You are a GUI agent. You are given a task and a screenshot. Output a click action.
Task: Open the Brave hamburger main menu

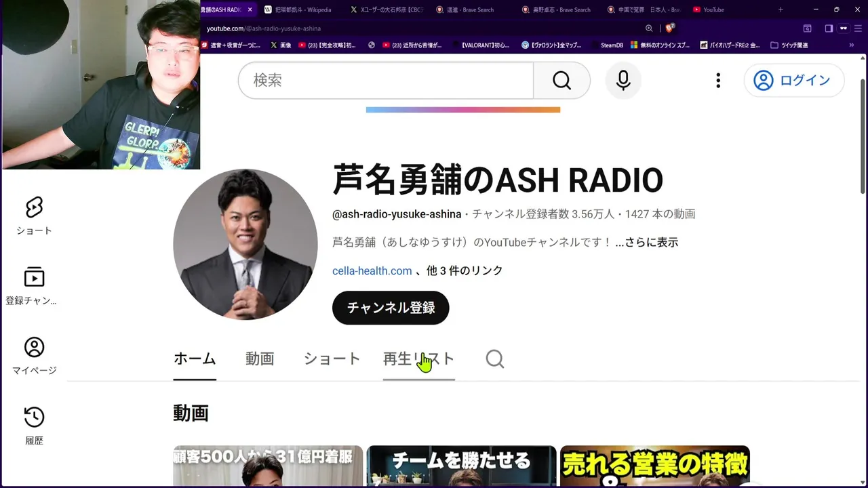click(859, 28)
